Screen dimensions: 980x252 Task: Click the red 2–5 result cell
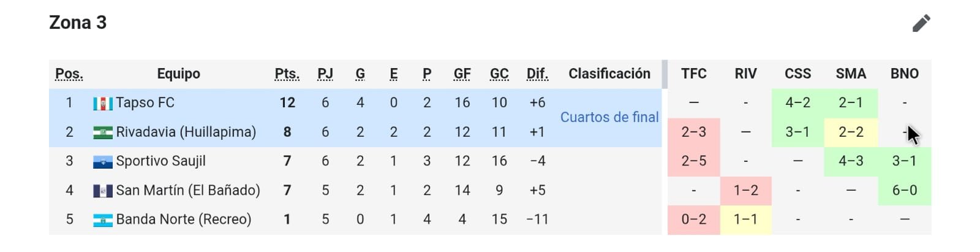pos(693,161)
